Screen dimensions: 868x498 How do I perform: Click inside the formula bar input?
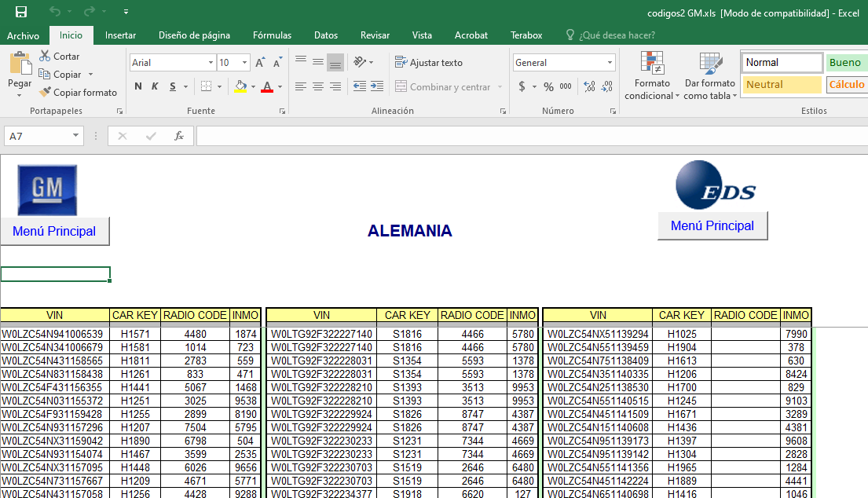pyautogui.click(x=526, y=136)
